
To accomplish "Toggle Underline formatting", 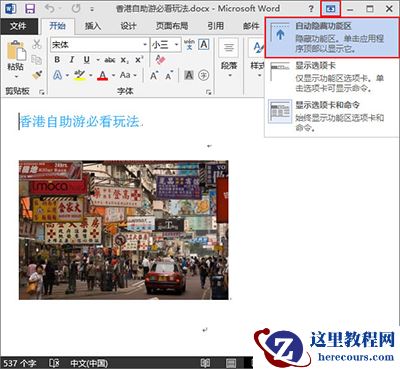I will point(87,60).
